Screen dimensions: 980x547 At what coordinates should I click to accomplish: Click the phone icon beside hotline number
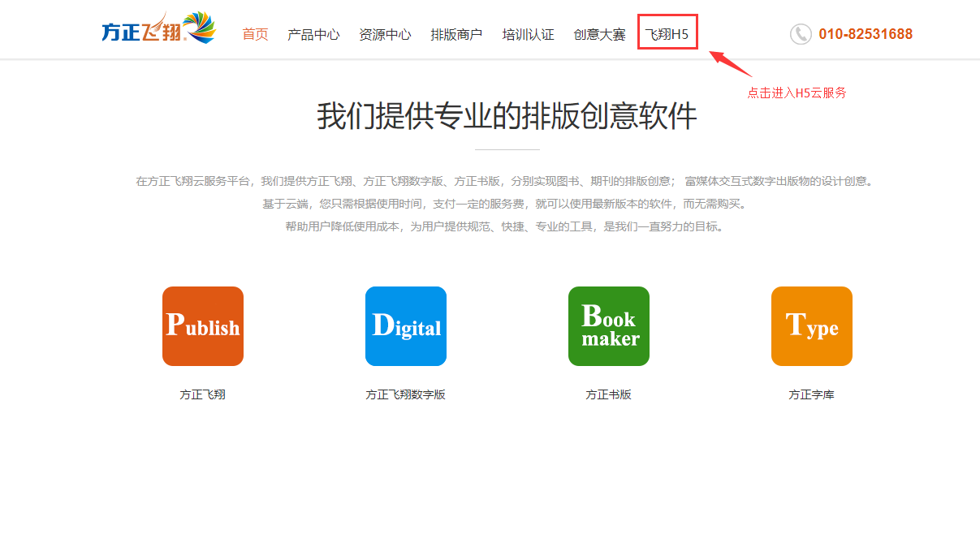(801, 34)
